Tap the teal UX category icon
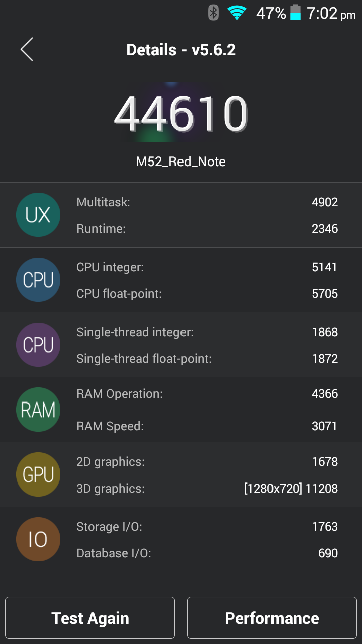The width and height of the screenshot is (362, 644). coord(38,215)
